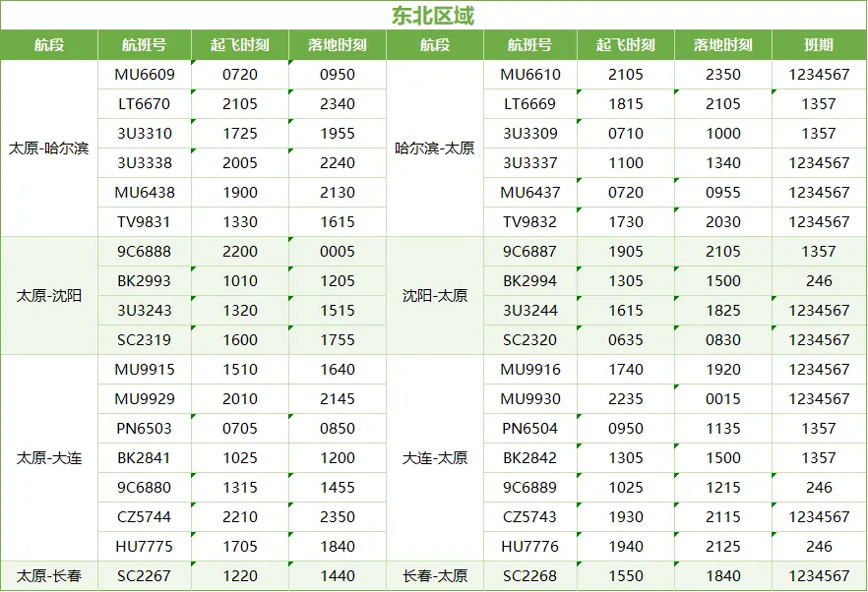Click the 东北区域 title cell

433,15
